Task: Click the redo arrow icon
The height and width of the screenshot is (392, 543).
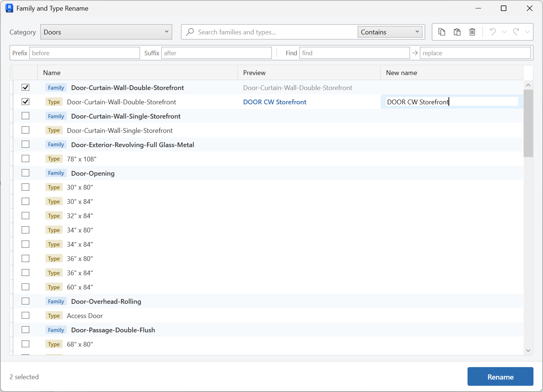Action: (x=516, y=32)
